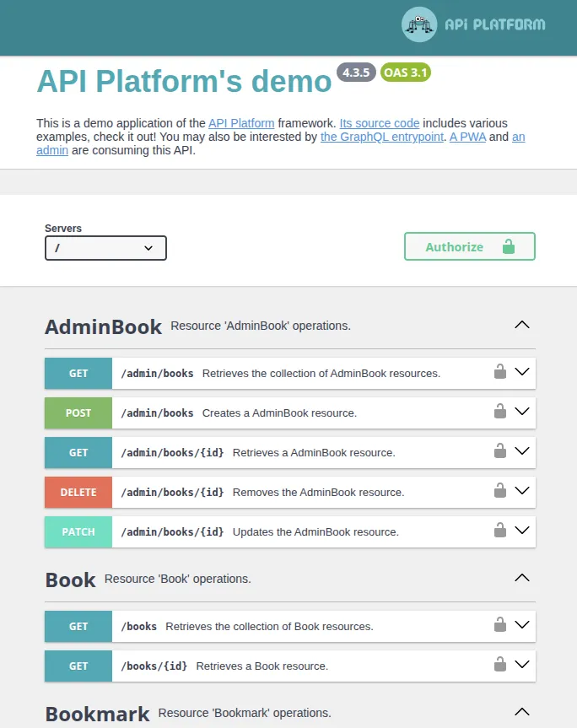This screenshot has height=728, width=577.
Task: Click the API PLATFORM header text
Action: pos(495,24)
